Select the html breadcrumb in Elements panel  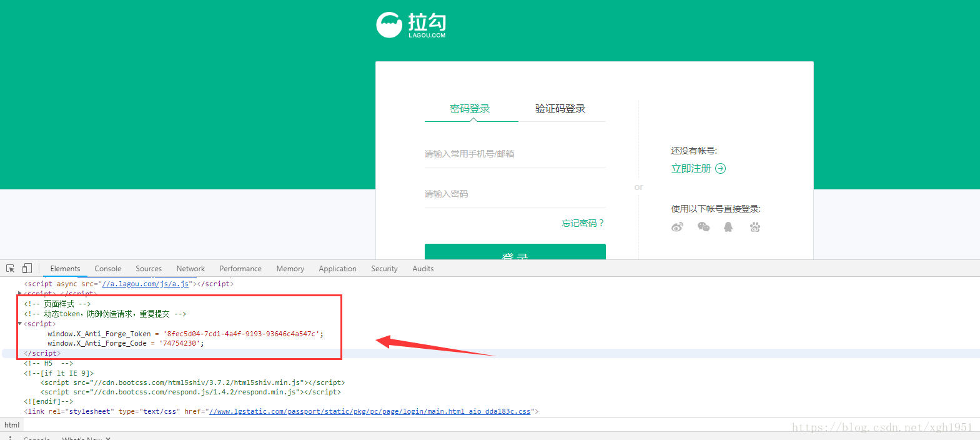[x=12, y=425]
